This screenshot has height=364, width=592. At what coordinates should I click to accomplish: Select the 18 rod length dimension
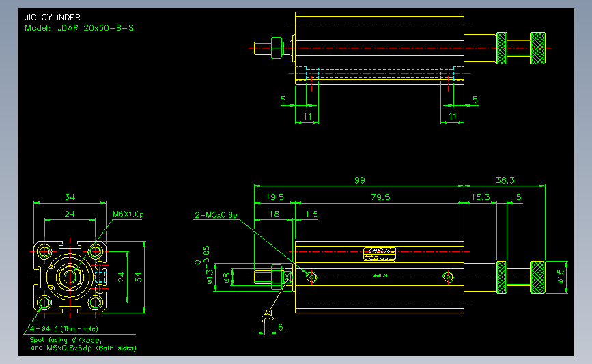(x=274, y=214)
